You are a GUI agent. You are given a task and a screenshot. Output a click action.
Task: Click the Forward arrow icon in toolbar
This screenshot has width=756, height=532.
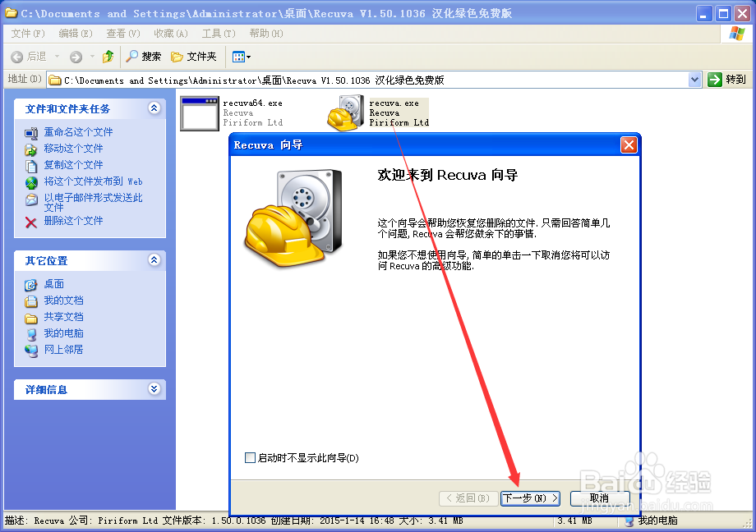[x=76, y=57]
